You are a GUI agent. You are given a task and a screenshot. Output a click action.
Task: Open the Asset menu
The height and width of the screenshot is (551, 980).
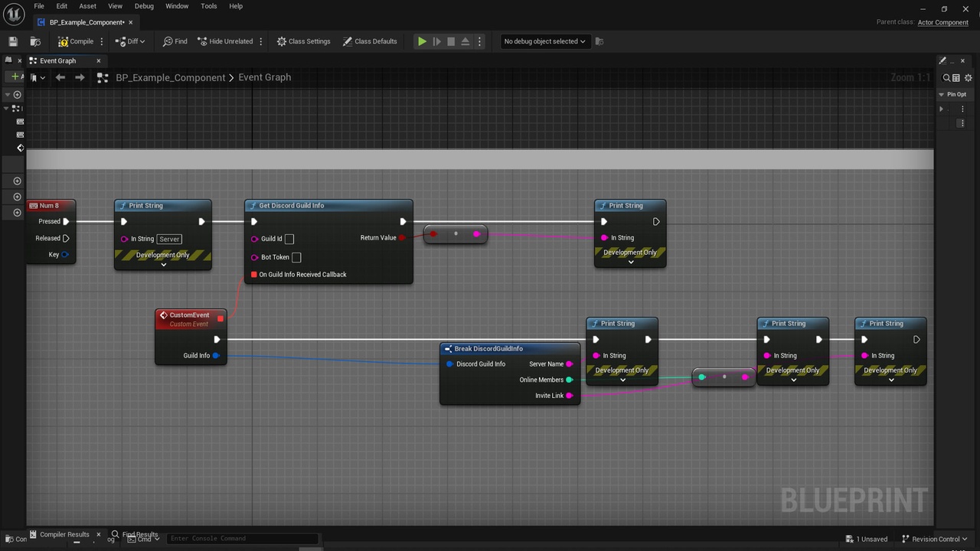click(x=88, y=6)
